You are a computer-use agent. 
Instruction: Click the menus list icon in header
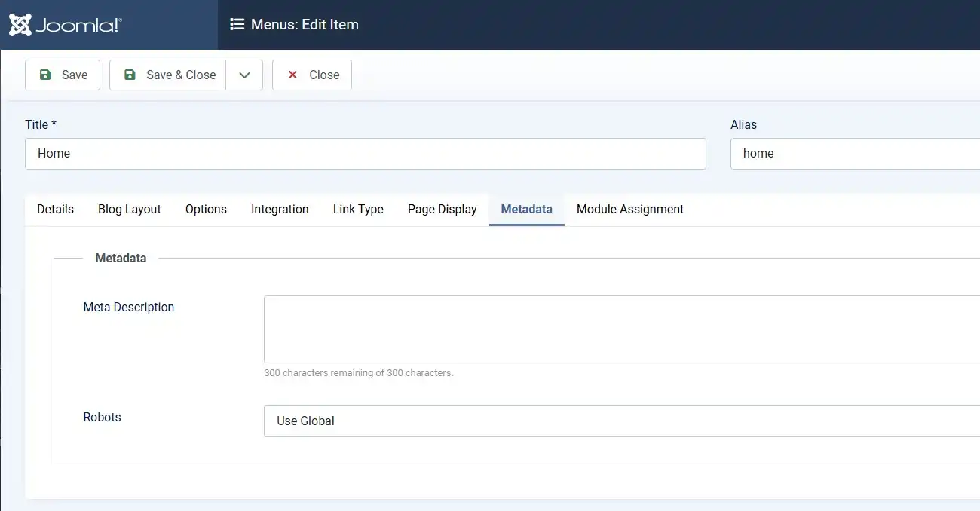(x=237, y=24)
